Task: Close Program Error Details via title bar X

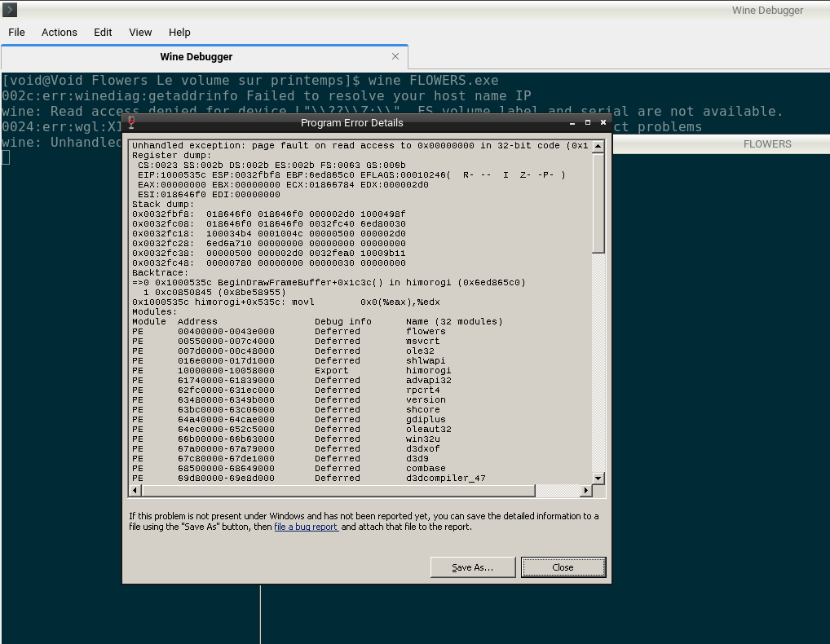Action: coord(603,122)
